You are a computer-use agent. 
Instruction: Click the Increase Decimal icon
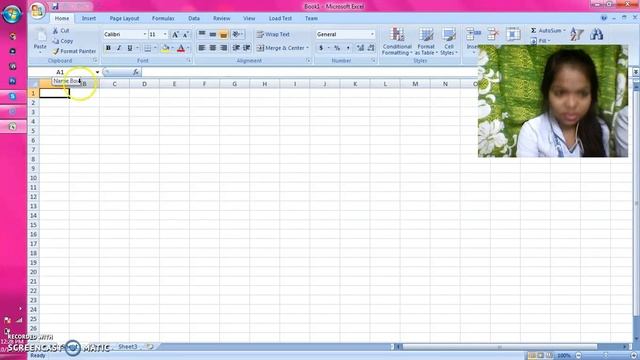(360, 48)
